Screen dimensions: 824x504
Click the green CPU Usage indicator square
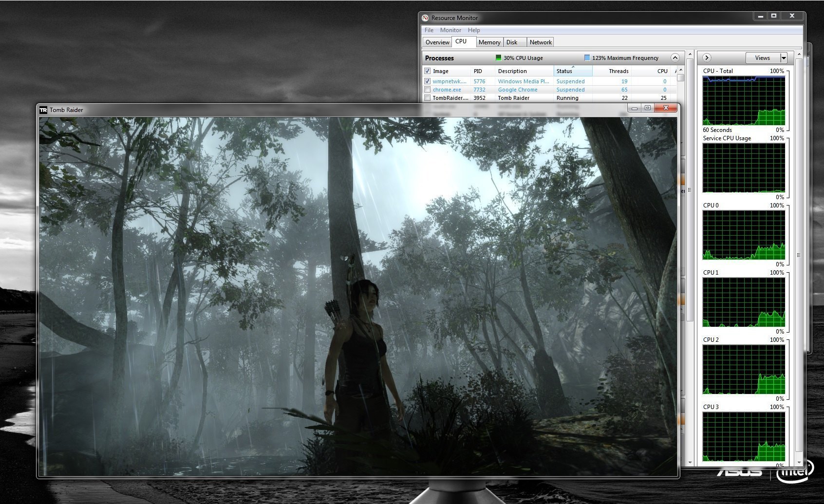(x=498, y=58)
